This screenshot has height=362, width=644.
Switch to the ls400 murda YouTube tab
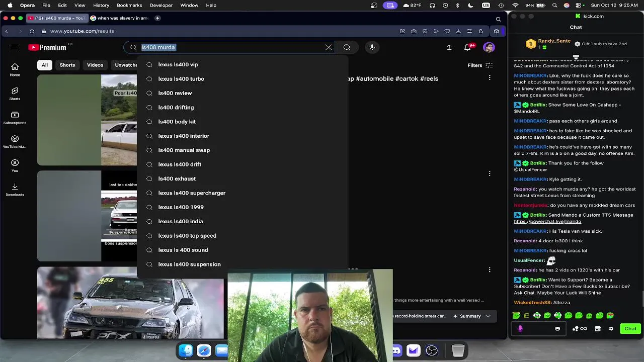point(56,18)
